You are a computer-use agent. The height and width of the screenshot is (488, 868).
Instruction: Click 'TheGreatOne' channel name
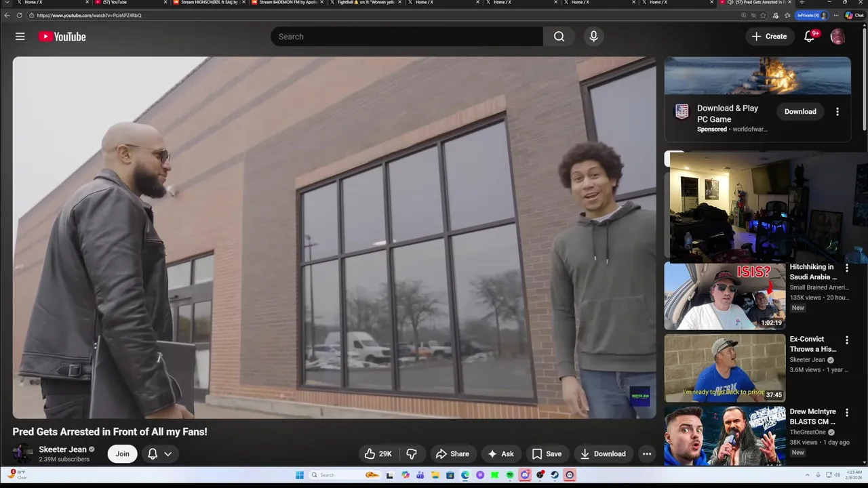pyautogui.click(x=809, y=432)
